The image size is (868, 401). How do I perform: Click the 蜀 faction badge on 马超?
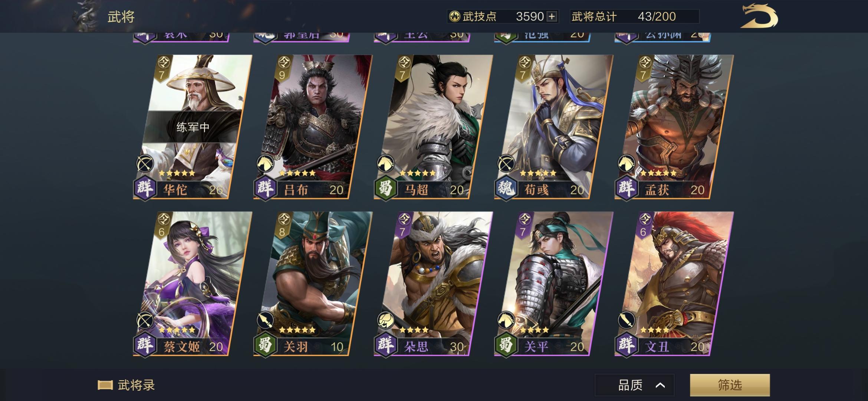[385, 188]
